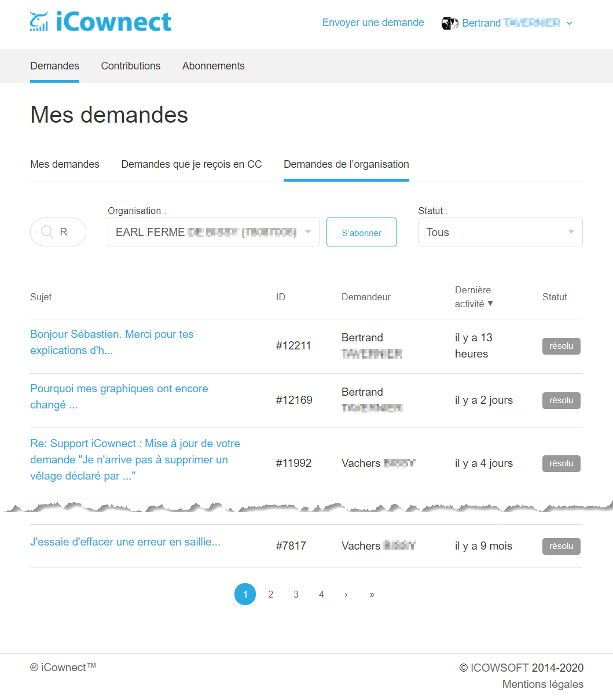The height and width of the screenshot is (700, 613).
Task: Click the iCownect logo
Action: point(101,22)
